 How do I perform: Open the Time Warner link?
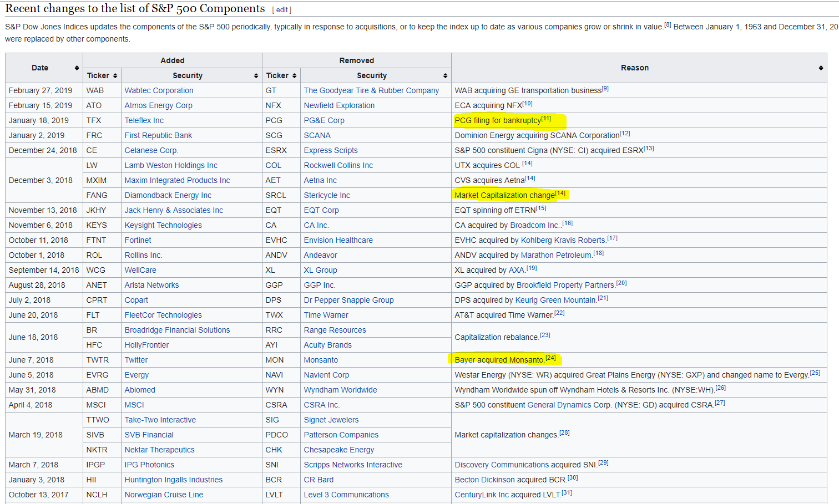point(326,315)
